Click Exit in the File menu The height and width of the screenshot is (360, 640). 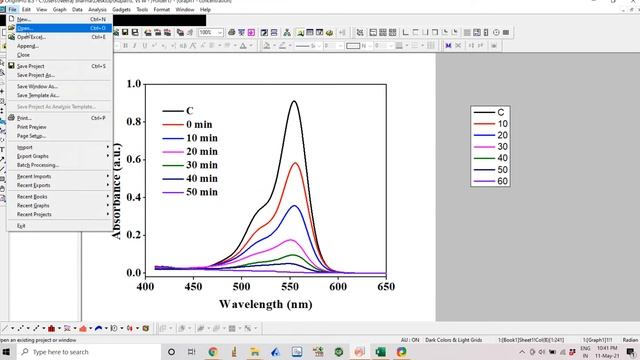click(60, 226)
